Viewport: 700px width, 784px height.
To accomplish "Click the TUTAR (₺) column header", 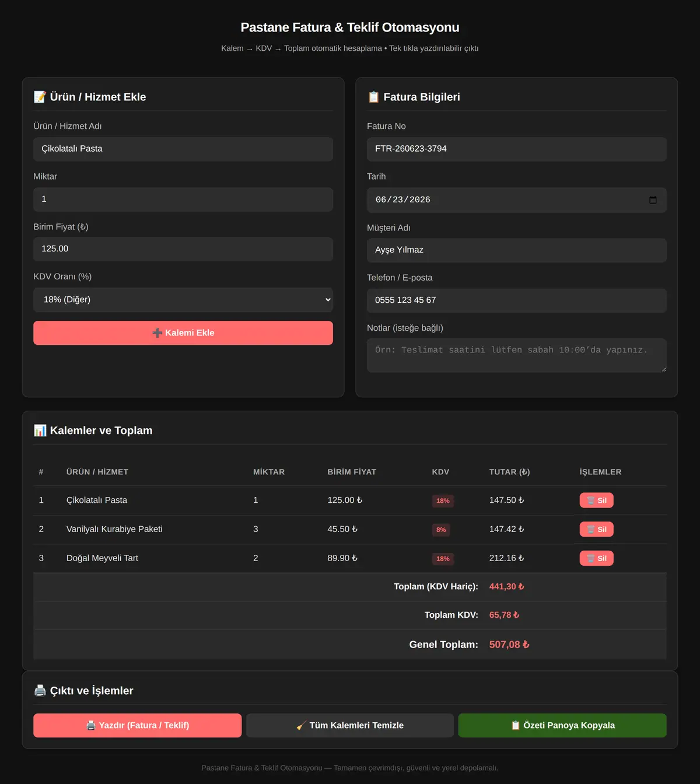I will (x=509, y=472).
